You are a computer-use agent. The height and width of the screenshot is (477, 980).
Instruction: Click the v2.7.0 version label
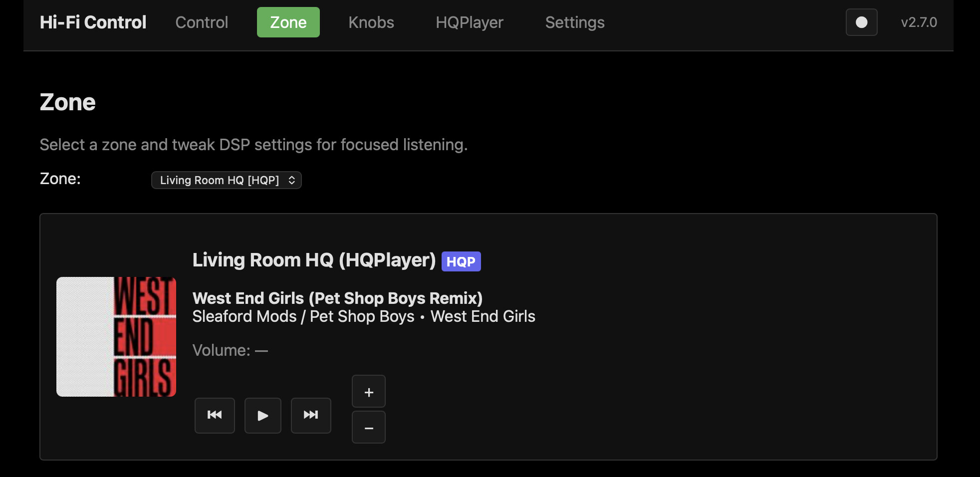pos(919,22)
